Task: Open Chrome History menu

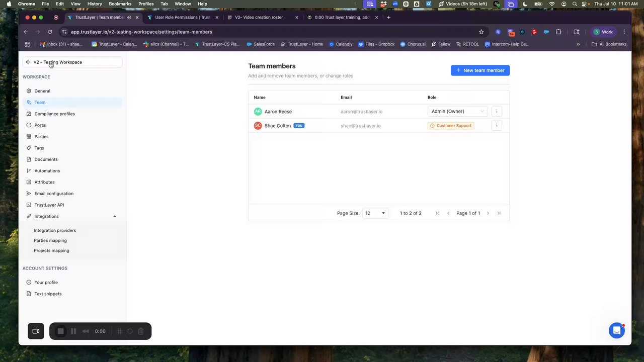Action: (x=95, y=4)
